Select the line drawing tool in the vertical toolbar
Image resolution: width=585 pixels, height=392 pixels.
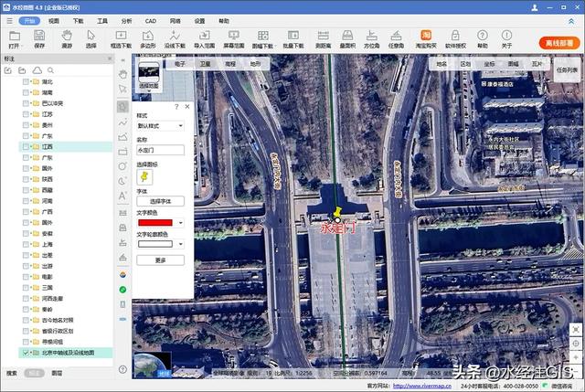122,122
